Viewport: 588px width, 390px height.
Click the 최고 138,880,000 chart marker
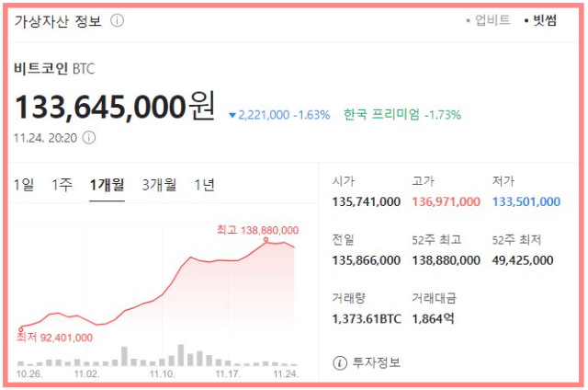tap(266, 239)
